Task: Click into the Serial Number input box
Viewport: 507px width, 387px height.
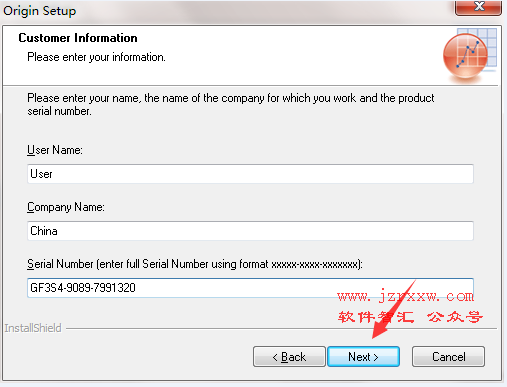Action: point(250,288)
